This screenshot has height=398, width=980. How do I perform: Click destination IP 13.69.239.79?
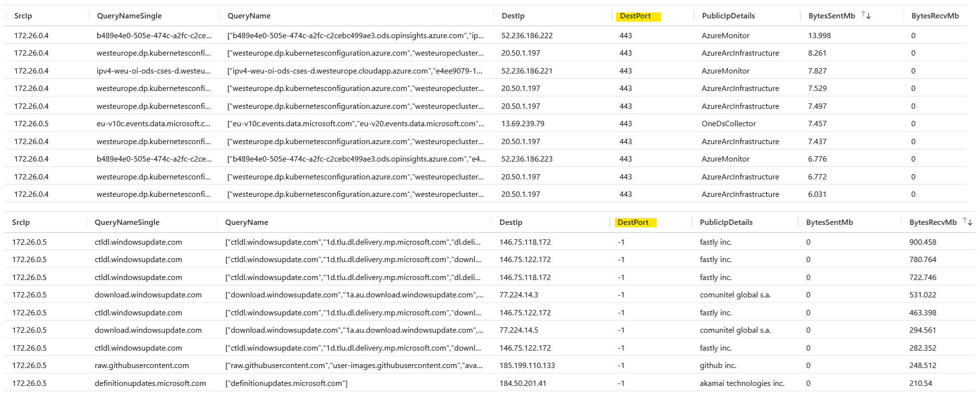pos(523,124)
